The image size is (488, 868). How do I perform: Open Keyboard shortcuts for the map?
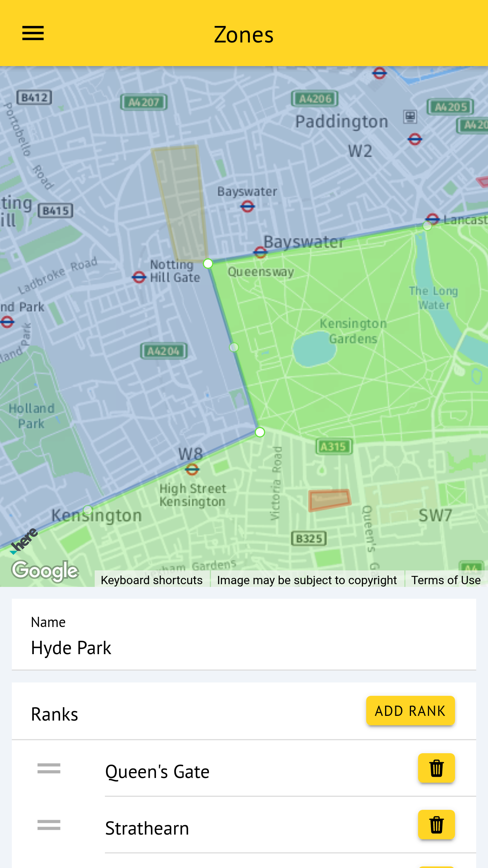(x=152, y=580)
